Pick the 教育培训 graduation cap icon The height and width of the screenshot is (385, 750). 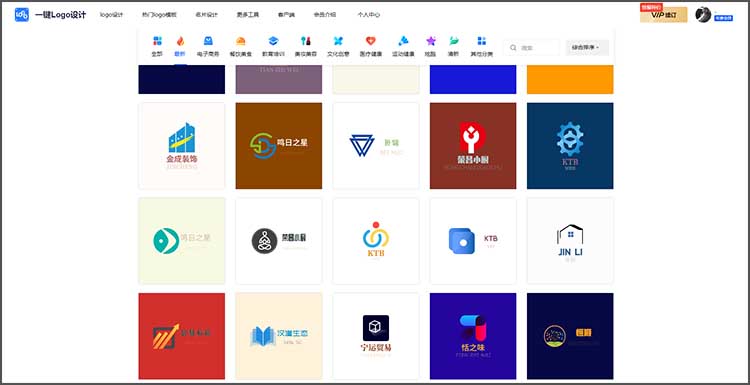point(273,41)
